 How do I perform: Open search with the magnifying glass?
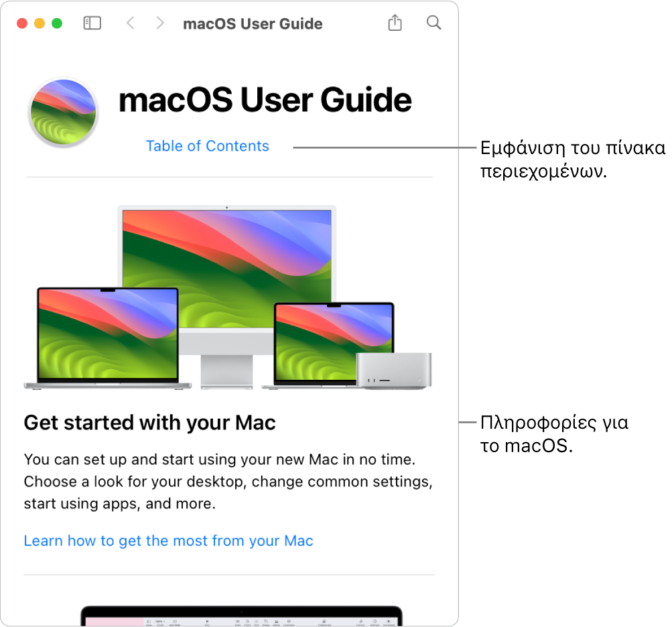433,23
